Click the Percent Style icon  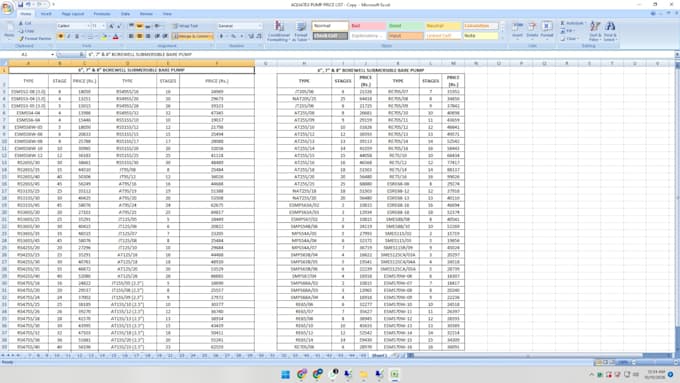[233, 36]
